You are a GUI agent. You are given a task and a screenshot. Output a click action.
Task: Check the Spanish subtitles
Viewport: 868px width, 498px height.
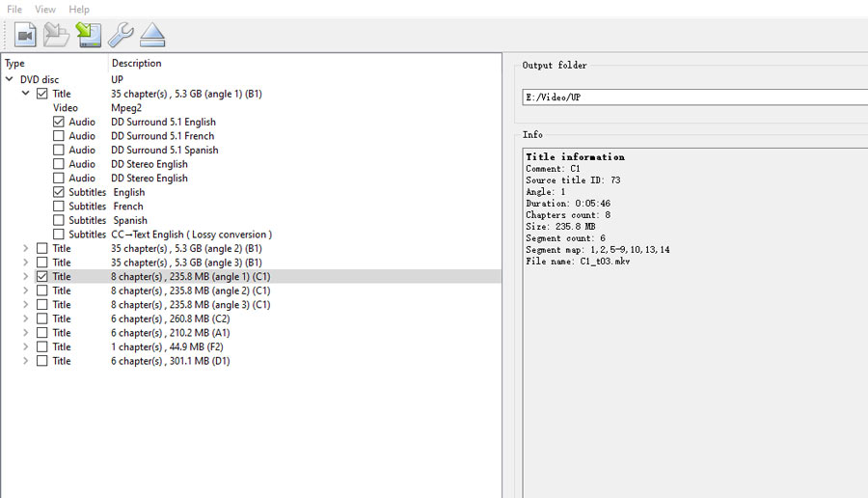[x=59, y=220]
